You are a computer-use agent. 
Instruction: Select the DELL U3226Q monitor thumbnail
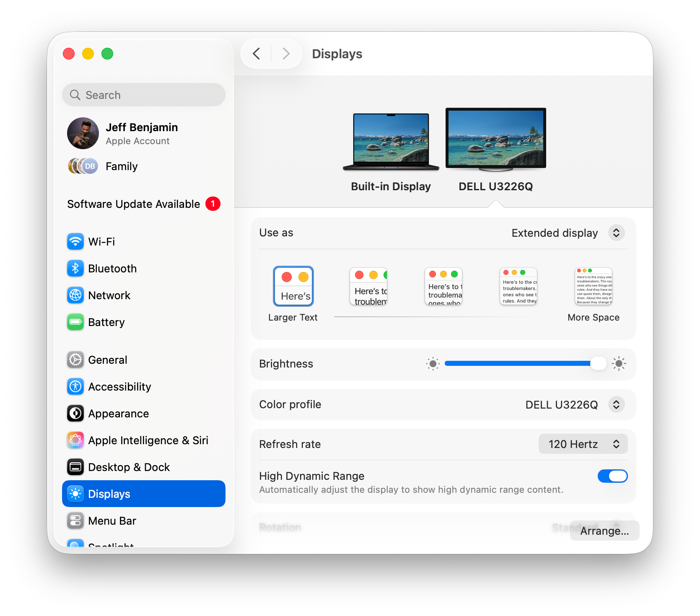[x=496, y=139]
